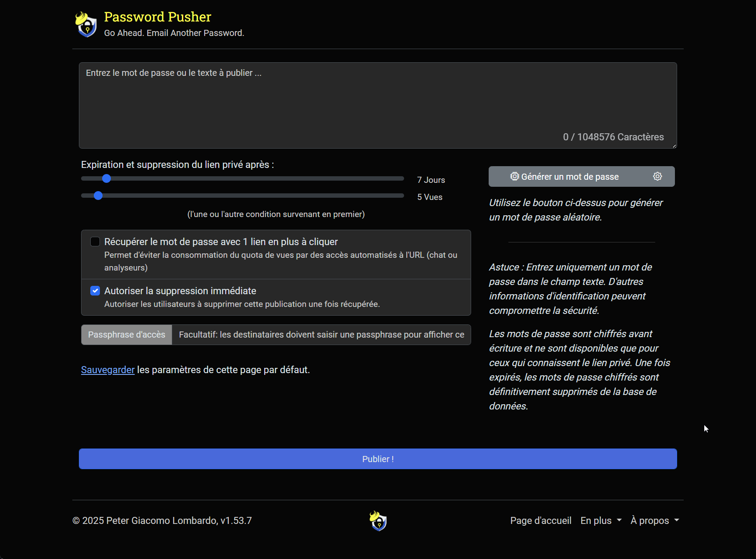Expand the En plus footer dropdown
756x559 pixels.
[x=600, y=520]
